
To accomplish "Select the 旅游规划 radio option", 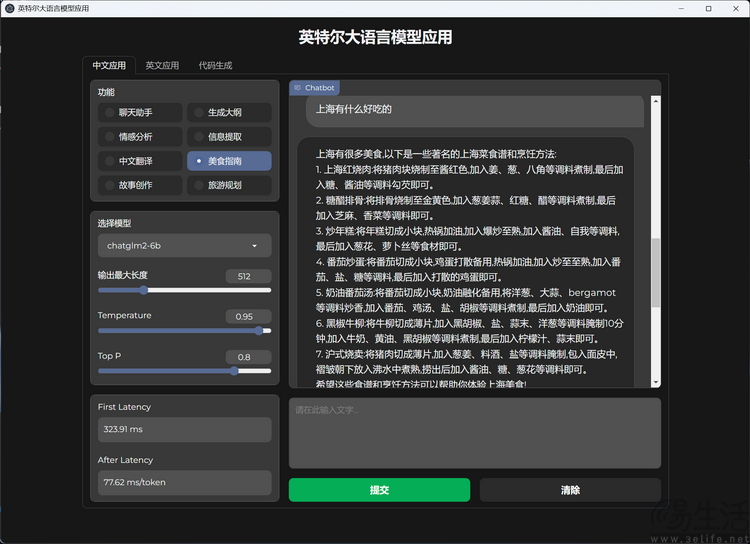I will 229,185.
